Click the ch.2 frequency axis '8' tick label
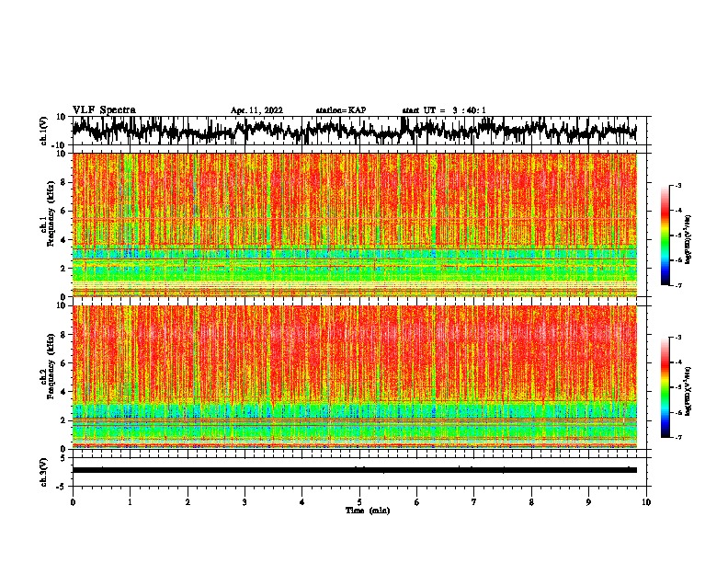 click(63, 335)
